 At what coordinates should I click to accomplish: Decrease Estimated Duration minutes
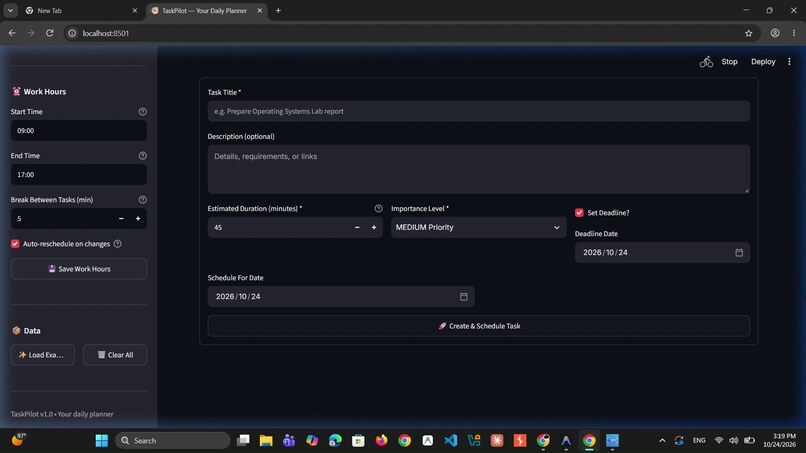(357, 227)
